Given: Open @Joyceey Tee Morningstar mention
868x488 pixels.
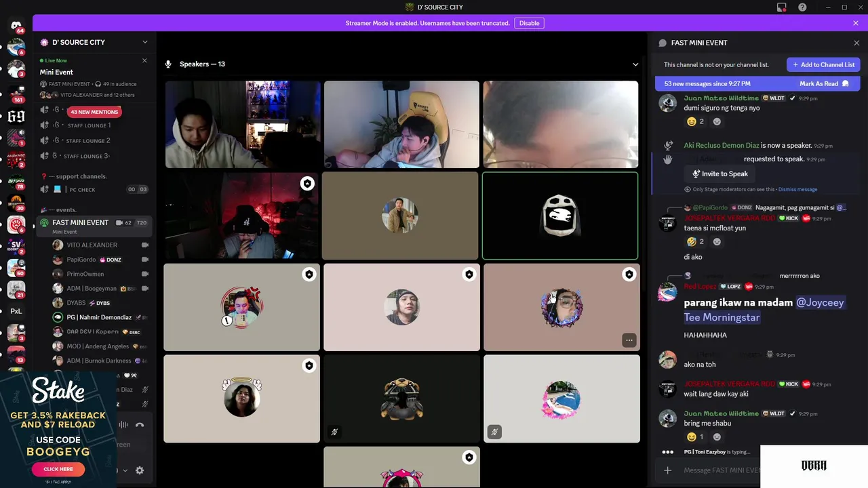Looking at the screenshot, I should point(764,310).
